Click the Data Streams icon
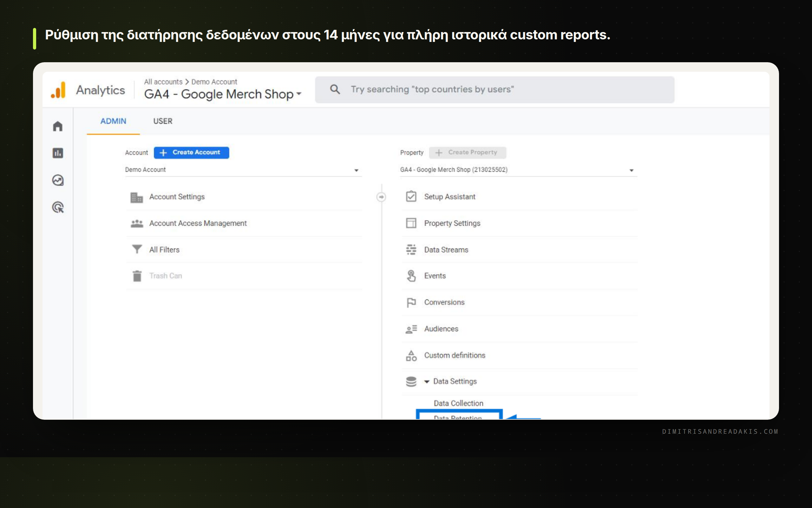The height and width of the screenshot is (508, 812). coord(411,250)
